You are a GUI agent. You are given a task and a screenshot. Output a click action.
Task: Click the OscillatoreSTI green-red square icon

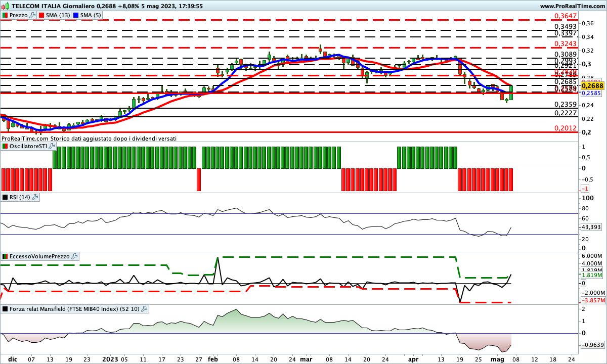click(5, 146)
